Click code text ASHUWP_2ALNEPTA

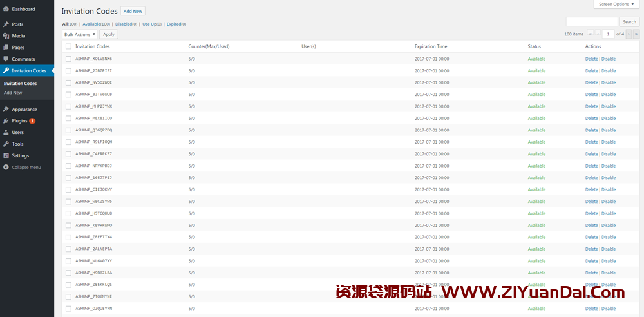pyautogui.click(x=93, y=249)
